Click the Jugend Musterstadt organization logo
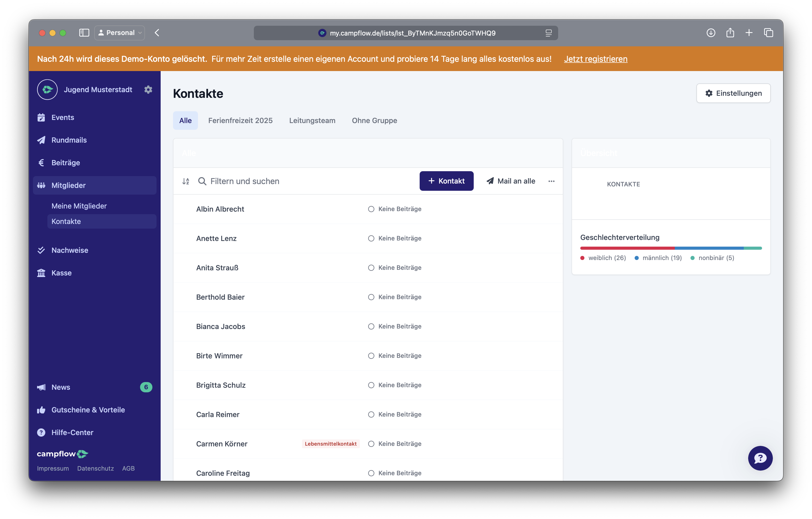Image resolution: width=812 pixels, height=519 pixels. (x=47, y=89)
